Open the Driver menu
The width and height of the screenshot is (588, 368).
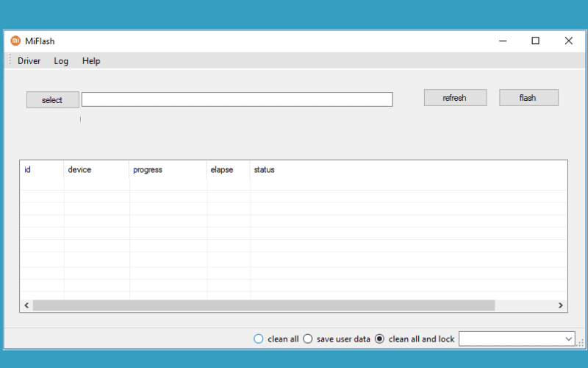click(29, 61)
